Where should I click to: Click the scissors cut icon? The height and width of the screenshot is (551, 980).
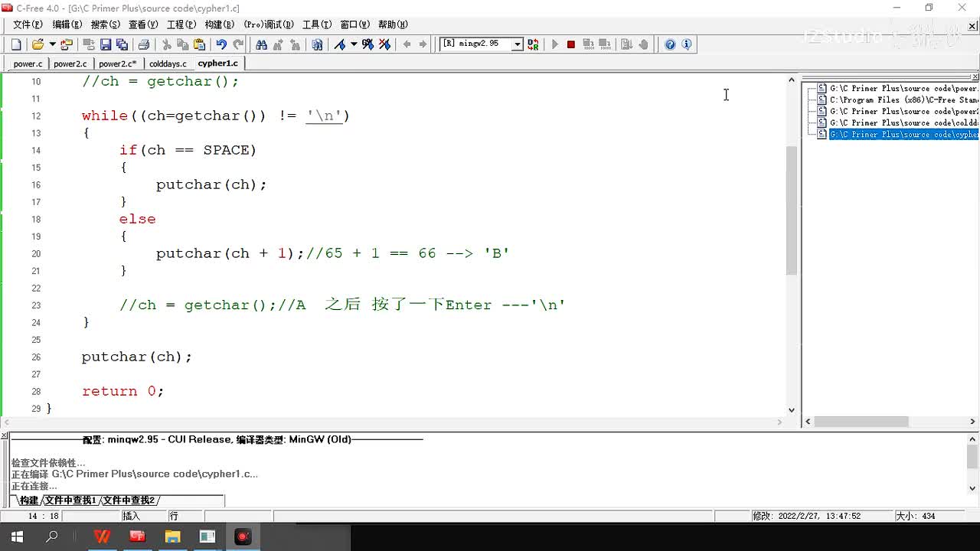166,44
